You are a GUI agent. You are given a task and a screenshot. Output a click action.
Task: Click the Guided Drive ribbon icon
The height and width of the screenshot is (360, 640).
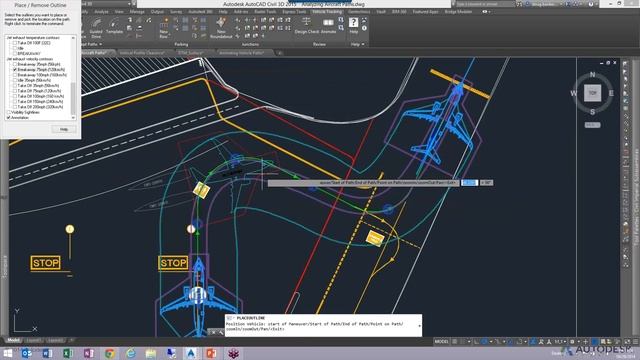(x=96, y=28)
